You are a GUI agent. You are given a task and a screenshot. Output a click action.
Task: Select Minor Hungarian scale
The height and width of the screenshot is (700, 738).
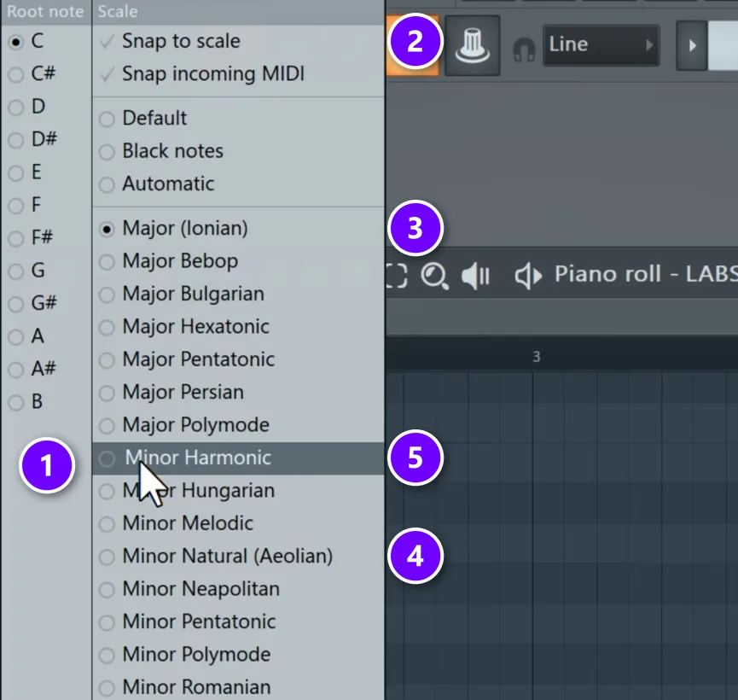(x=238, y=490)
